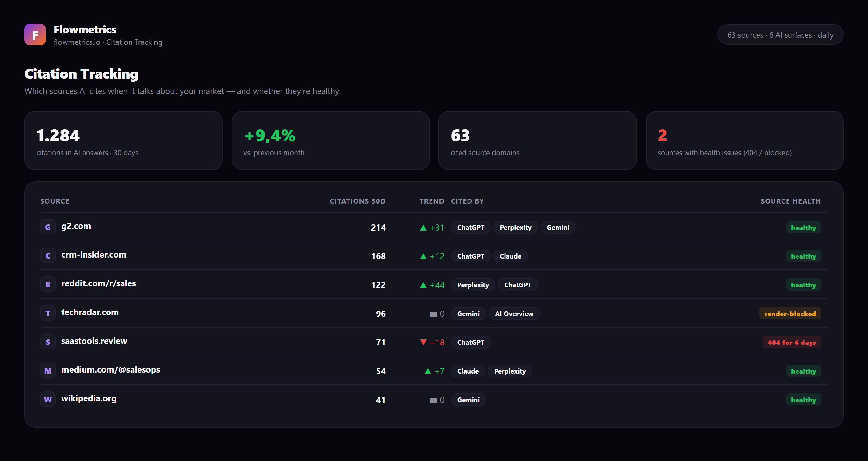
Task: Click the 63 cited source domains card
Action: click(537, 140)
